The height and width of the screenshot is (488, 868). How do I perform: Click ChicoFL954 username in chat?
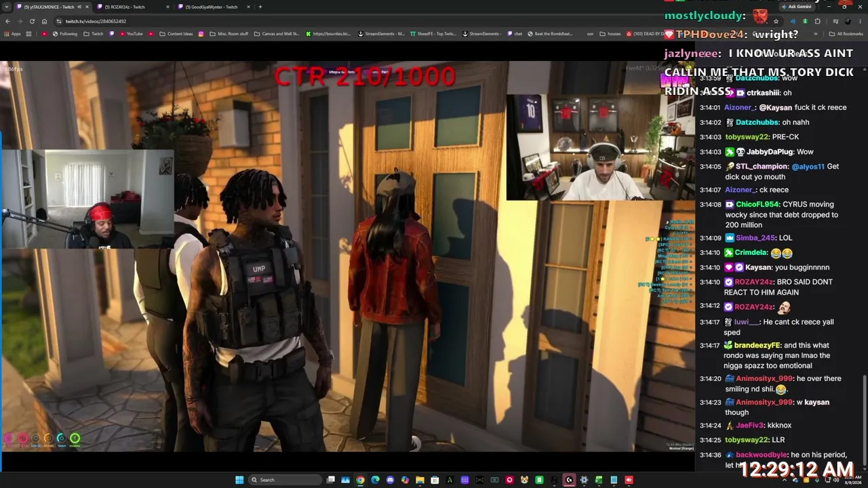pyautogui.click(x=757, y=204)
